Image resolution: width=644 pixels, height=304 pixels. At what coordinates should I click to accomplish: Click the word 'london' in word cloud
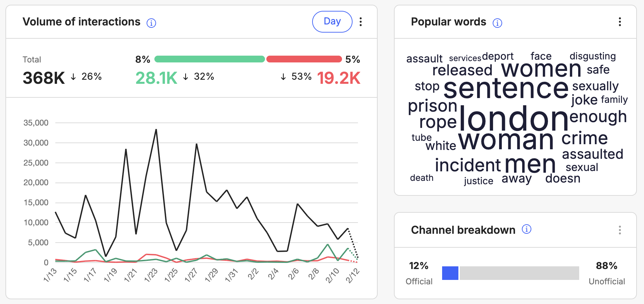pyautogui.click(x=514, y=118)
